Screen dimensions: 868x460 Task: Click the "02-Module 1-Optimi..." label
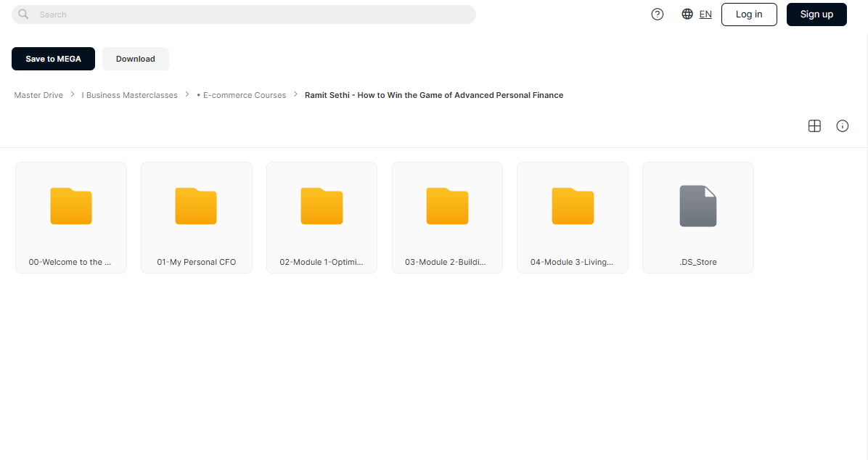point(322,263)
